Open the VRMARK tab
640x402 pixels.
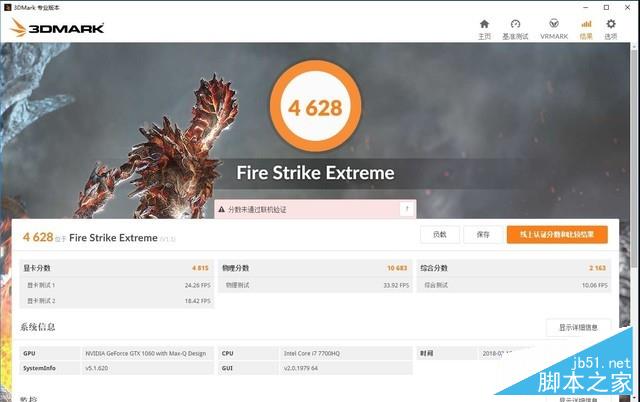(554, 29)
